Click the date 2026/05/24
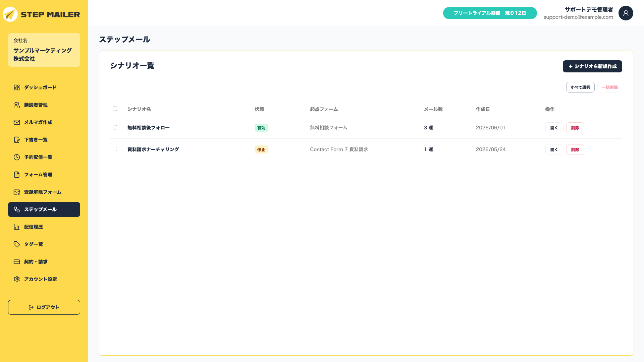The width and height of the screenshot is (644, 362). point(491,149)
